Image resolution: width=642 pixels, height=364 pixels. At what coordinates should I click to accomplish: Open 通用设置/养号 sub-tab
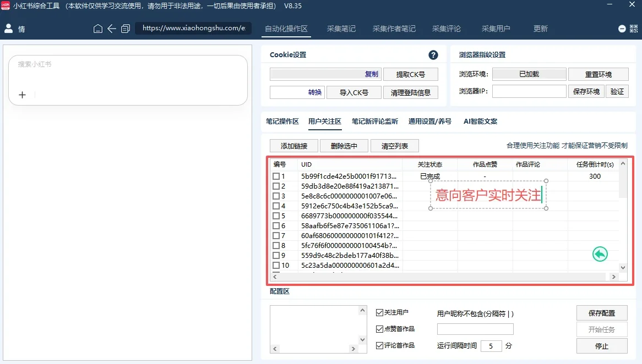[x=430, y=122]
